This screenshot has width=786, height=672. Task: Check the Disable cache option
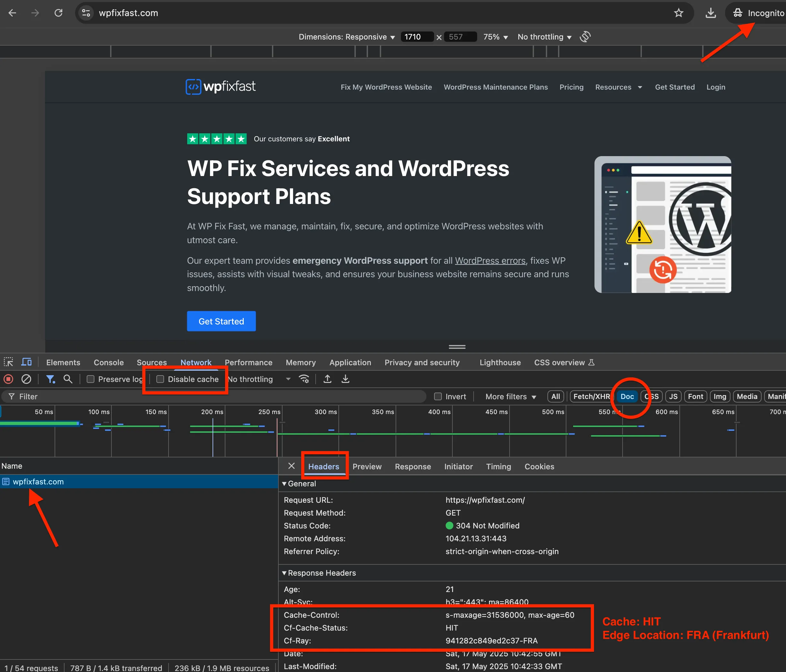click(x=161, y=379)
